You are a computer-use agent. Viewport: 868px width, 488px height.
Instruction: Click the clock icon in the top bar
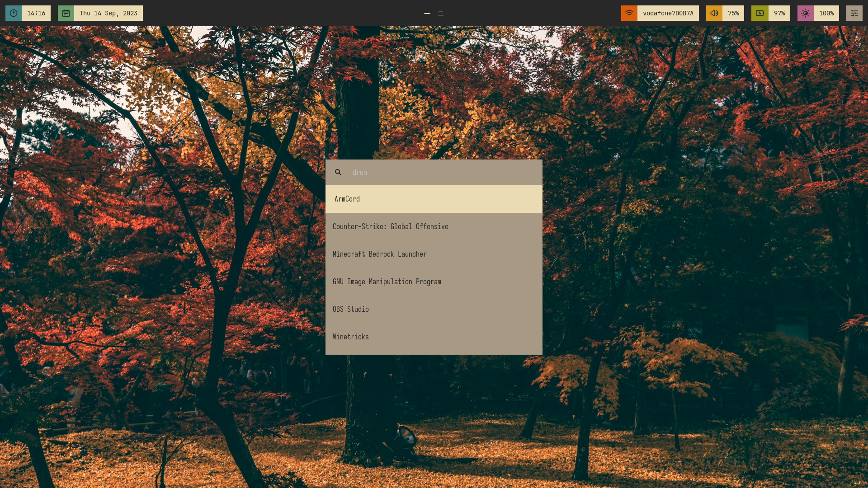14,13
